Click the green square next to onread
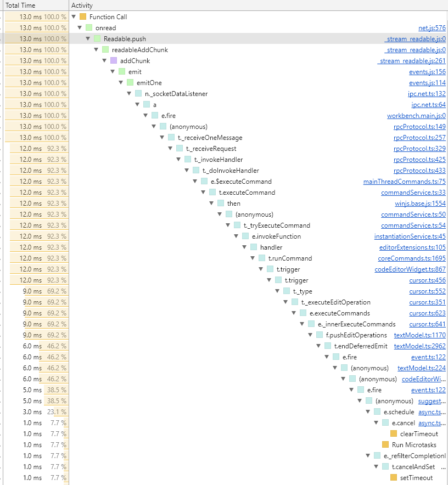Screen dimensions: 448x485 tap(89, 27)
